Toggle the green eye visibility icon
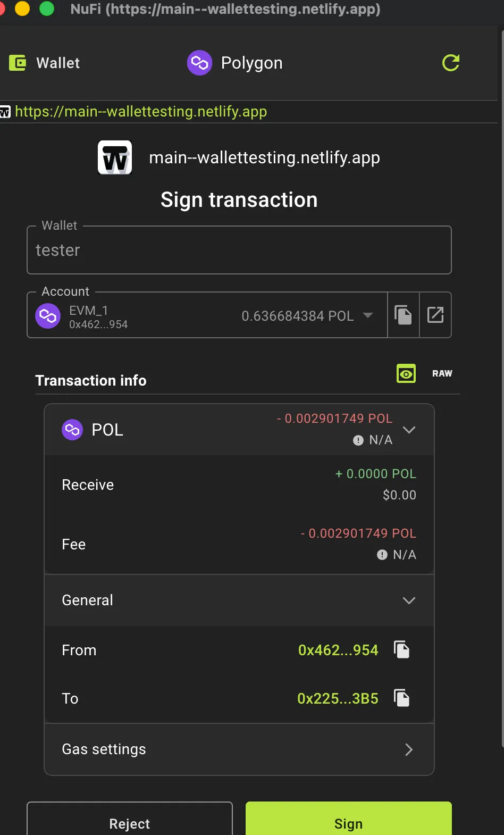 click(x=406, y=373)
